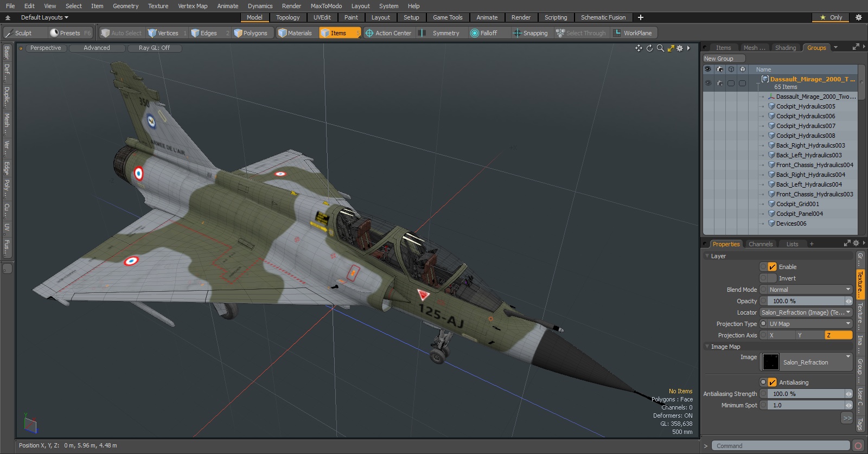Image resolution: width=868 pixels, height=454 pixels.
Task: Open the Default Layouts dropdown
Action: (44, 17)
